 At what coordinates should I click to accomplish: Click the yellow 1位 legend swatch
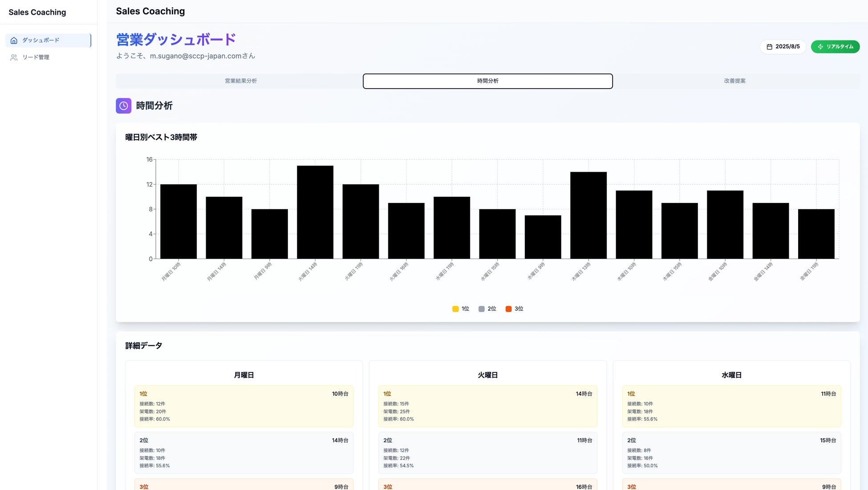[455, 309]
